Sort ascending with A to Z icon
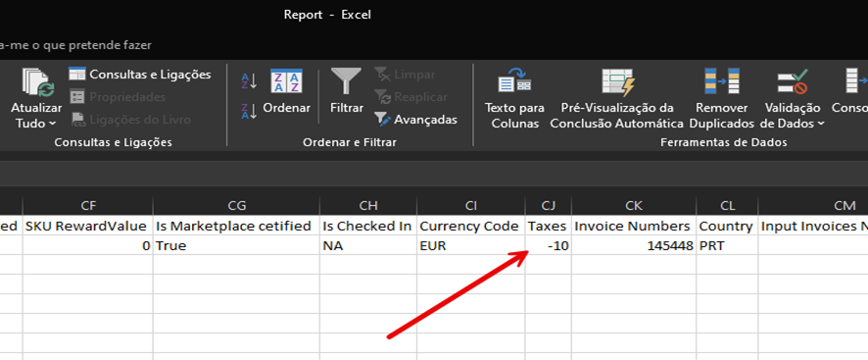Image resolution: width=868 pixels, height=360 pixels. coord(249,81)
